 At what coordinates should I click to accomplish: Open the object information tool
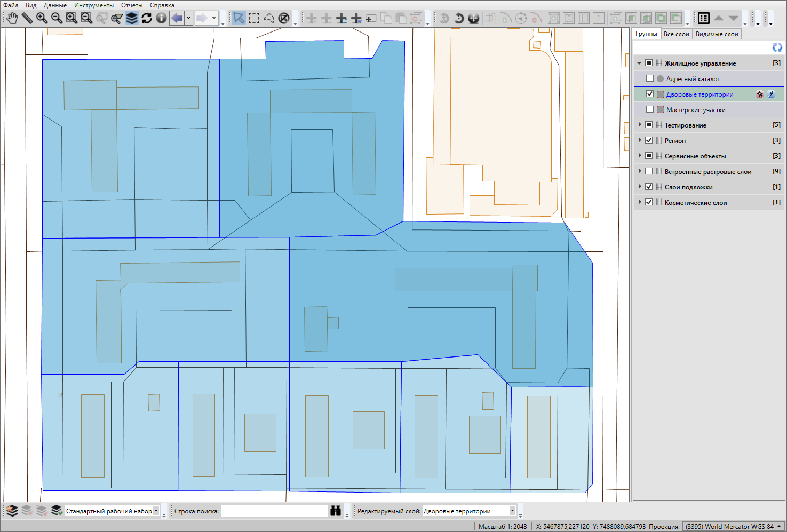[x=161, y=18]
